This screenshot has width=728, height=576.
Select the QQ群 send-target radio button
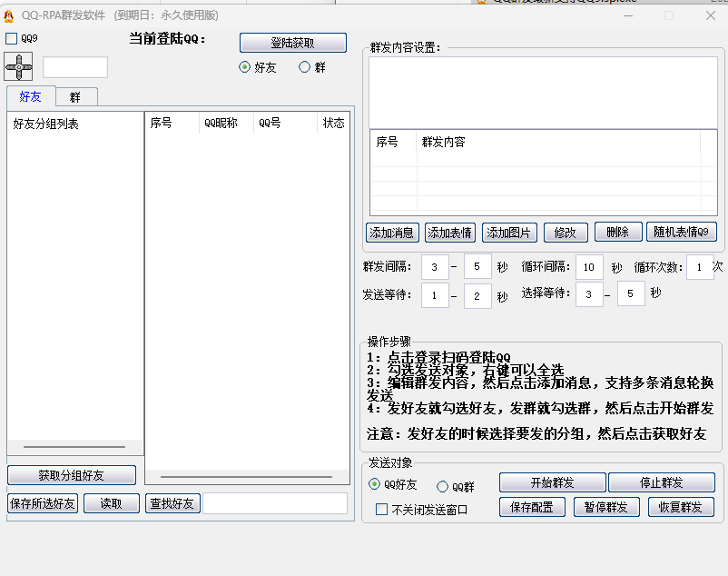tap(442, 486)
